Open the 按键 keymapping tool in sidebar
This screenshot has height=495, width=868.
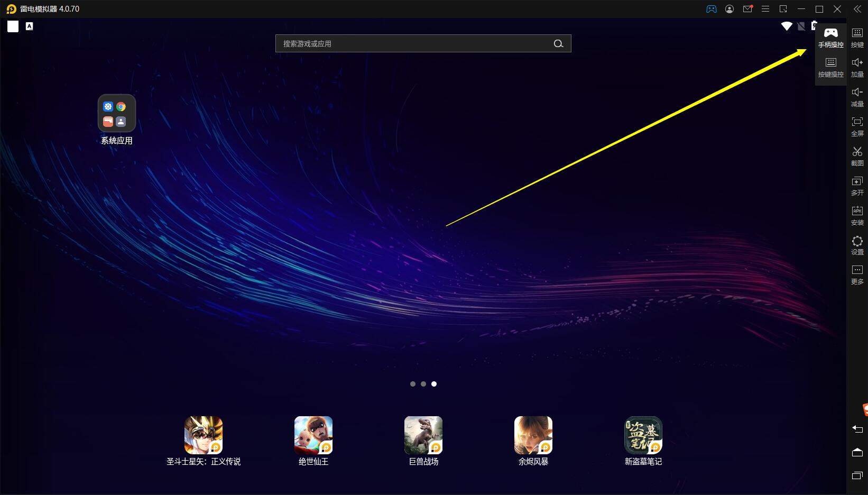coord(857,38)
